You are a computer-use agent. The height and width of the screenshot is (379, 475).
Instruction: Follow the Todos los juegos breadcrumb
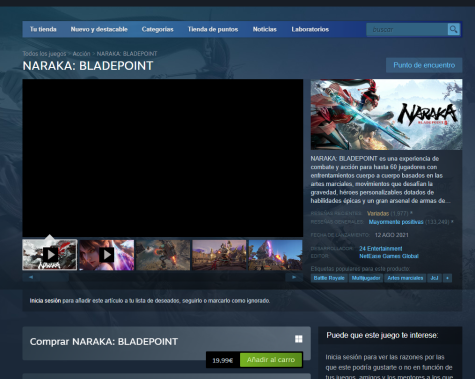(44, 54)
